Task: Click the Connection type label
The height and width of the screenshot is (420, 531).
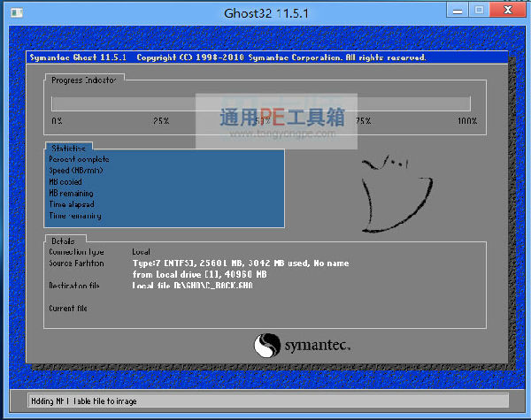Action: pos(76,252)
